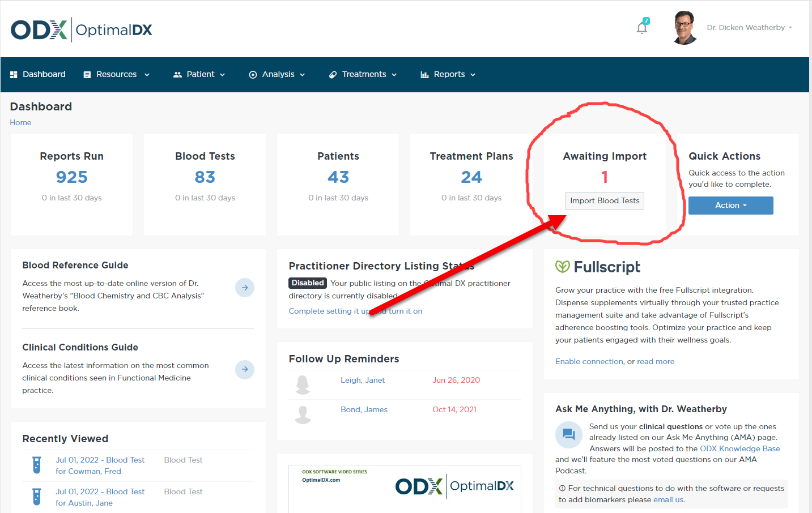Click James Bond's avatar icon
Image resolution: width=812 pixels, height=513 pixels.
(303, 414)
